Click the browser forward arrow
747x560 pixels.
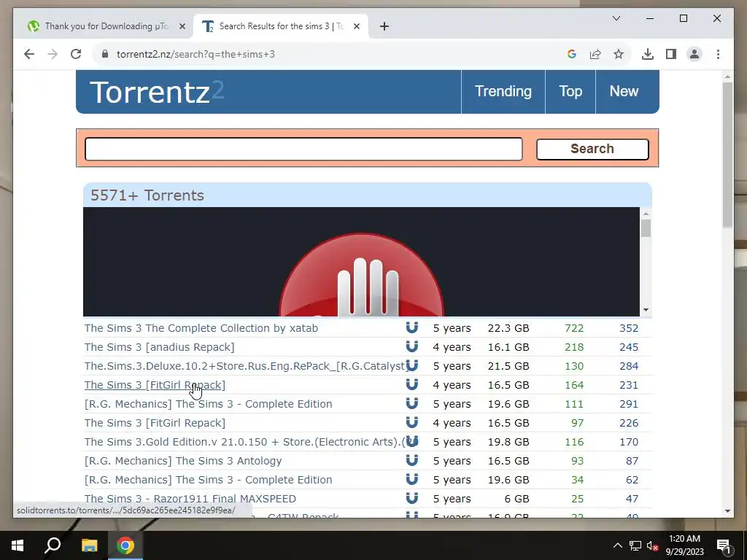click(x=53, y=54)
